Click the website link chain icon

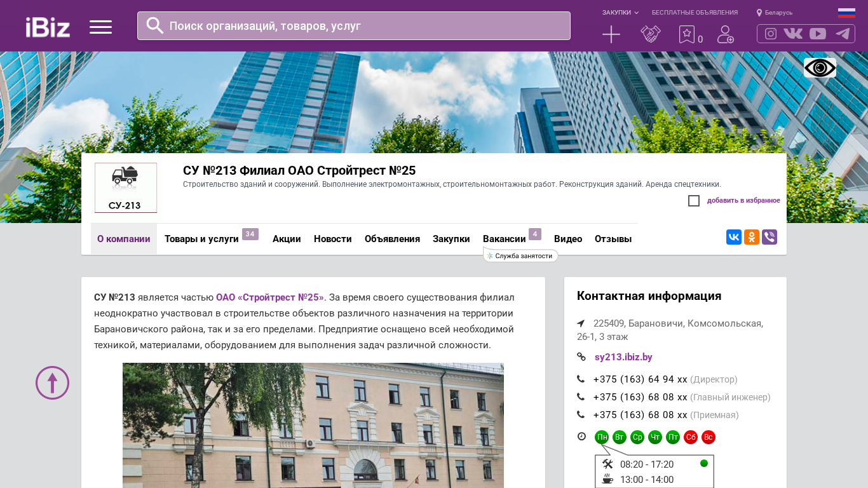click(x=581, y=357)
